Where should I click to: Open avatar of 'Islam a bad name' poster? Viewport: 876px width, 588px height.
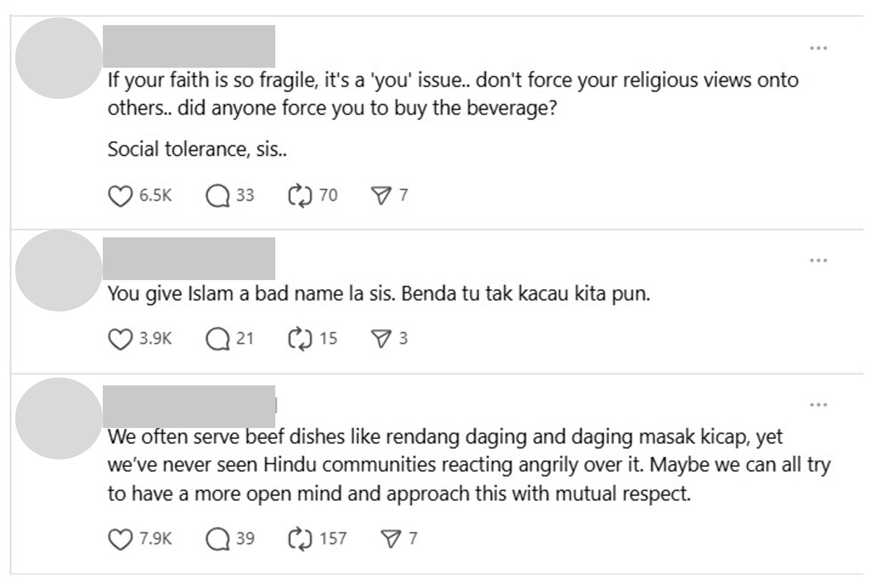click(59, 271)
